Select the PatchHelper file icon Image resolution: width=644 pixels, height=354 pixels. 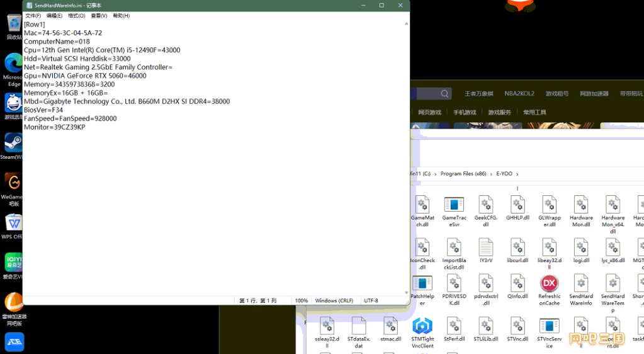coord(422,290)
